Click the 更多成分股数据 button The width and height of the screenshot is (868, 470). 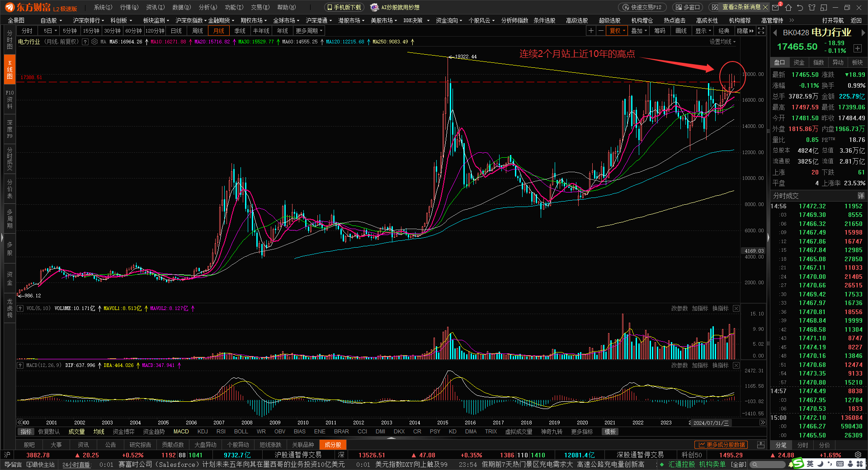coord(721,445)
